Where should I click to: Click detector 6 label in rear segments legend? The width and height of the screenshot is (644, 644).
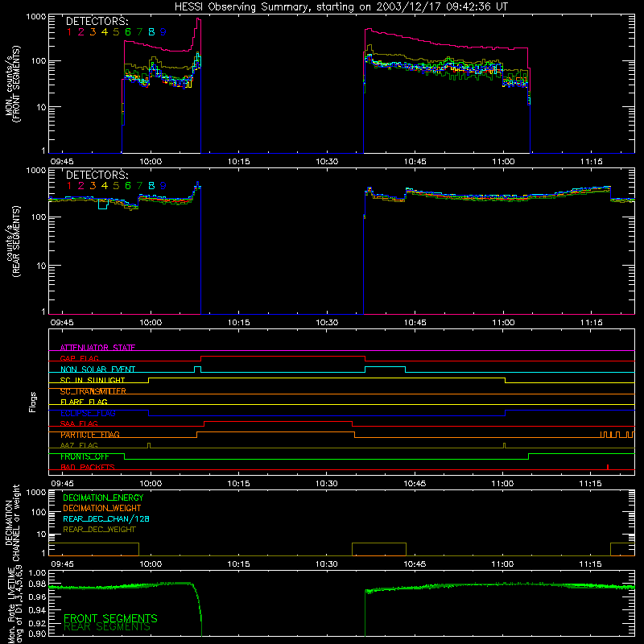[x=128, y=186]
